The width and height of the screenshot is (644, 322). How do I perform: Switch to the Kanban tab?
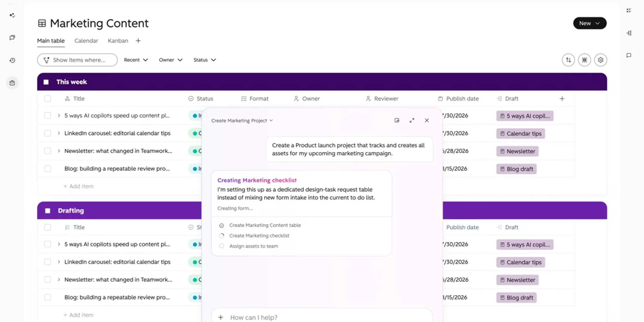(118, 41)
